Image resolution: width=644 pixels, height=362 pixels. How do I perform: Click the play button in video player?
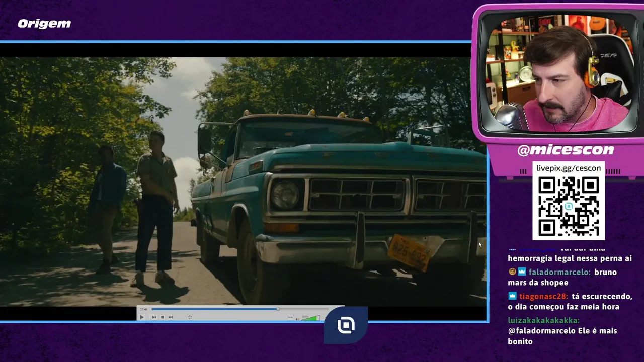click(142, 317)
